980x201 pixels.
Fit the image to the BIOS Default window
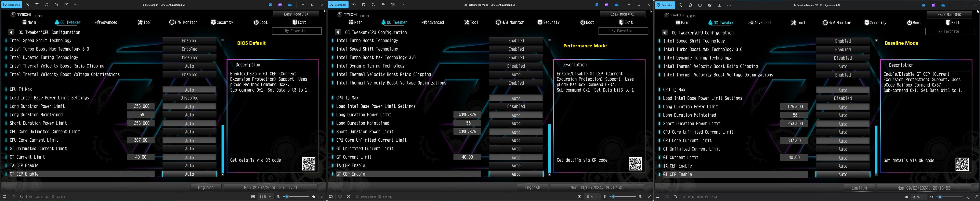pos(253,197)
